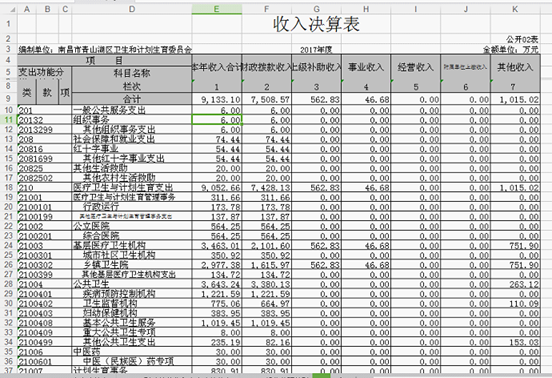Click the 事业收入 header cell
The width and height of the screenshot is (552, 378).
coord(366,67)
